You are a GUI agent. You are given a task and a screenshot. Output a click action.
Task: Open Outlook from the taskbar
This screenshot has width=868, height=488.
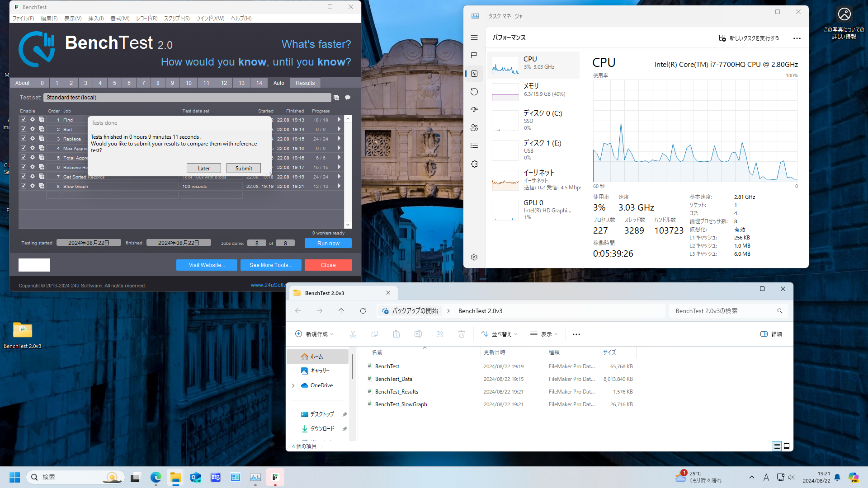click(x=196, y=477)
